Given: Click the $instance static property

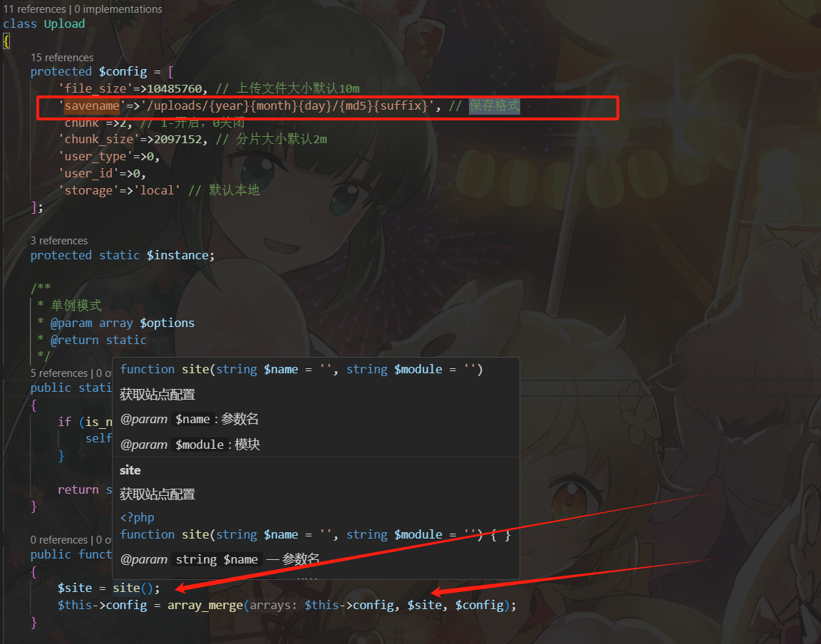Looking at the screenshot, I should coord(178,256).
